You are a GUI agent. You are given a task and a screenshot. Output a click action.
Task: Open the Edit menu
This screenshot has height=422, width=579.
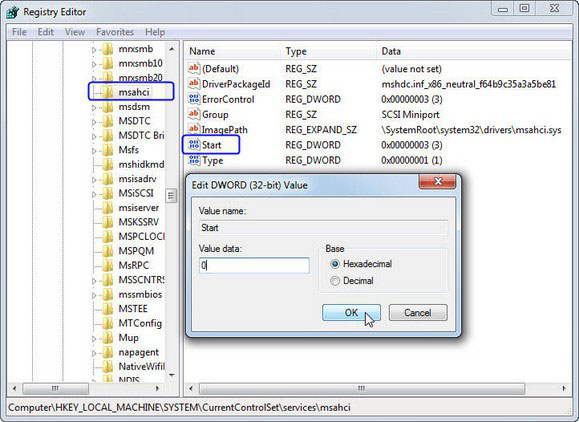point(45,32)
